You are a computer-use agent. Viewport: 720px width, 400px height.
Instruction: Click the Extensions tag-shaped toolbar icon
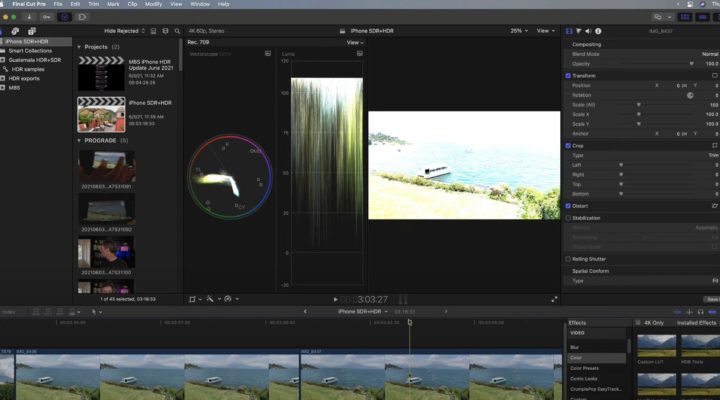point(83,17)
